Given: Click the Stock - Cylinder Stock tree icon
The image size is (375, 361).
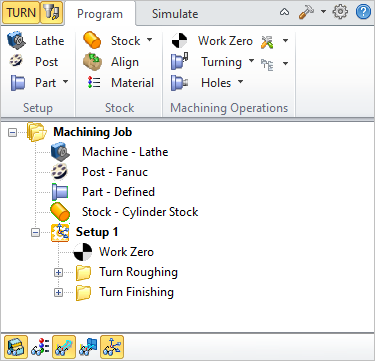Looking at the screenshot, I should (60, 212).
